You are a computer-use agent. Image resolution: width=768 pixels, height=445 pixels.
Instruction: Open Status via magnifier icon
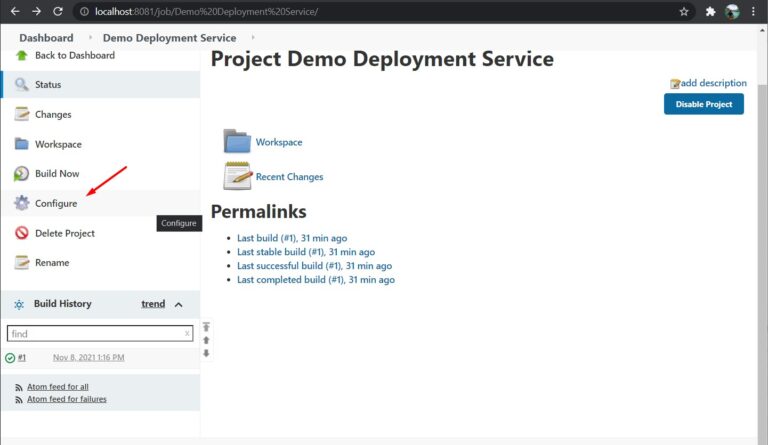(x=21, y=85)
